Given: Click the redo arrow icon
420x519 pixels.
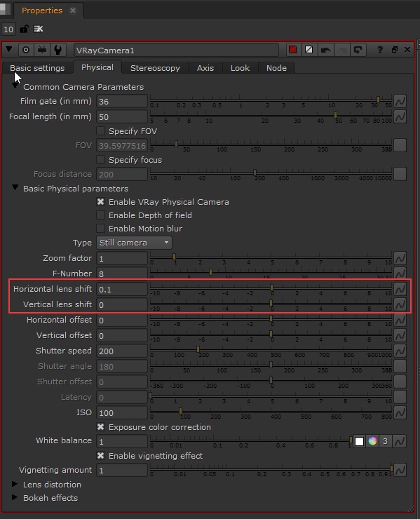Looking at the screenshot, I should pyautogui.click(x=342, y=50).
